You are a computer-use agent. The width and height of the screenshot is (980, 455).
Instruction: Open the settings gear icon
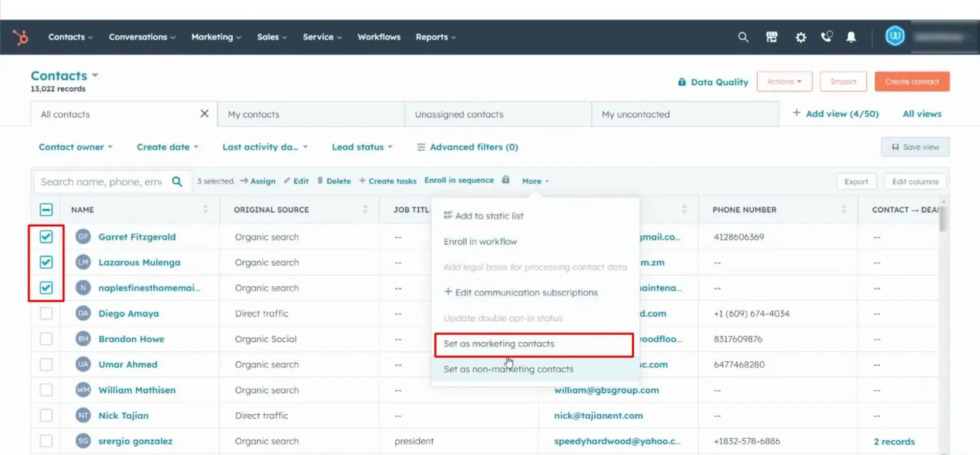coord(801,37)
